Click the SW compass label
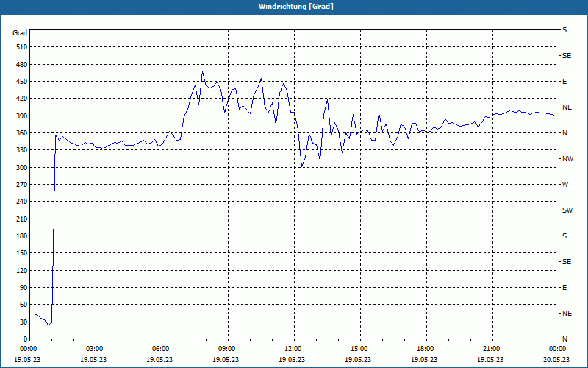Screen dimensions: 588x368 (567, 210)
